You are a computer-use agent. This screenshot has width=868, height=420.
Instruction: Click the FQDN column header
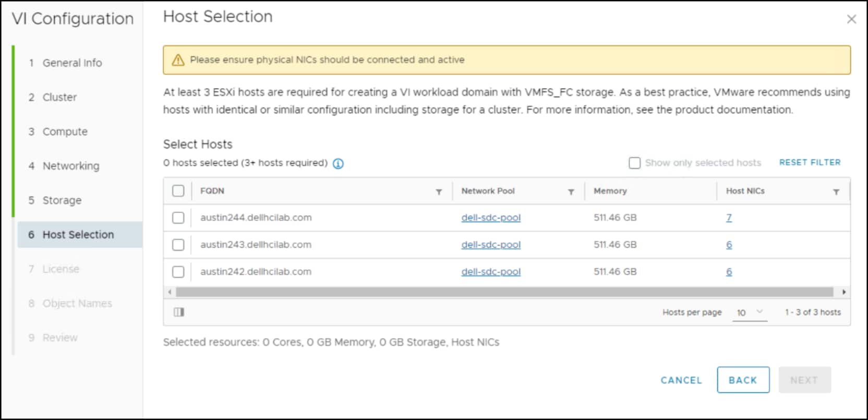212,191
